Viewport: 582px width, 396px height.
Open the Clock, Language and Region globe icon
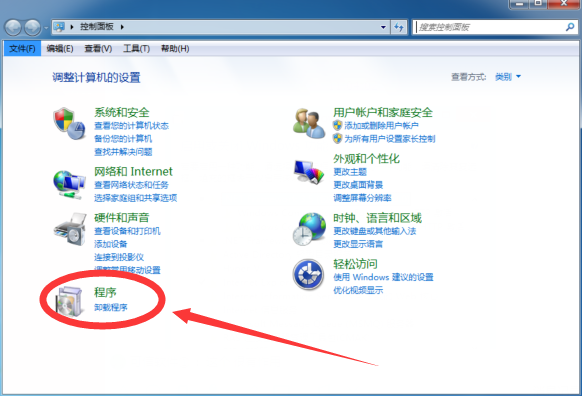tap(309, 229)
